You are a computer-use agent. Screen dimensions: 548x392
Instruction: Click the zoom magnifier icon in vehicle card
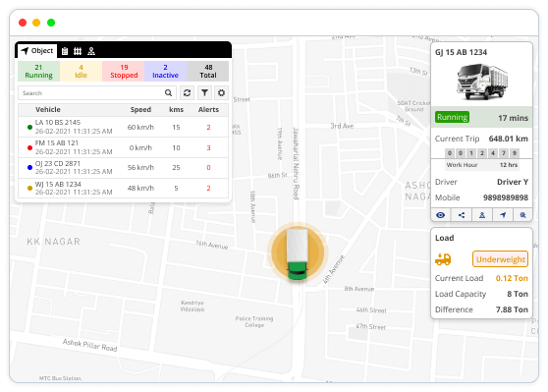click(522, 215)
